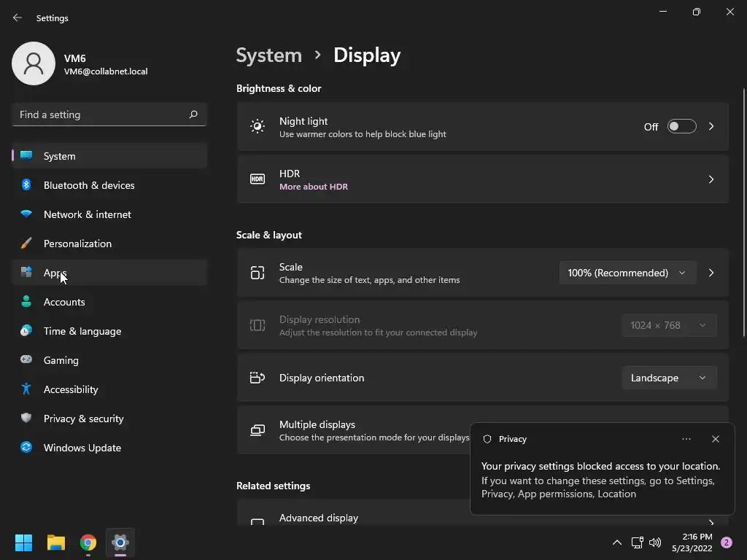Click the Network & internet wifi icon
747x560 pixels.
click(26, 214)
